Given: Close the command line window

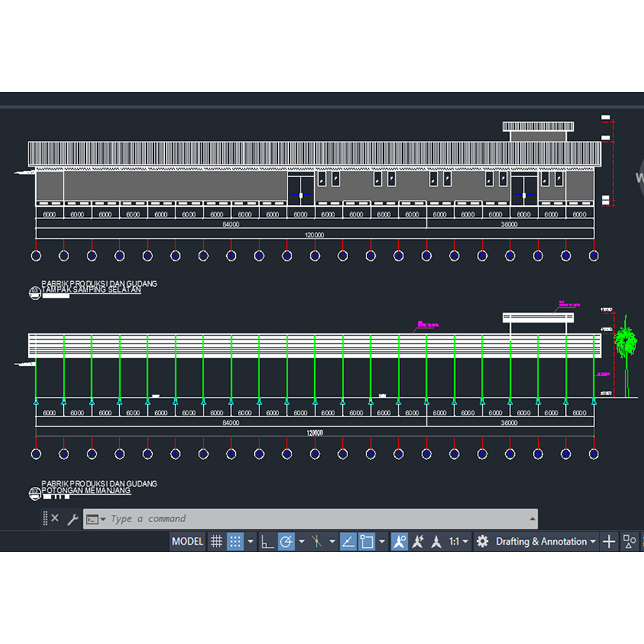Looking at the screenshot, I should pyautogui.click(x=55, y=518).
